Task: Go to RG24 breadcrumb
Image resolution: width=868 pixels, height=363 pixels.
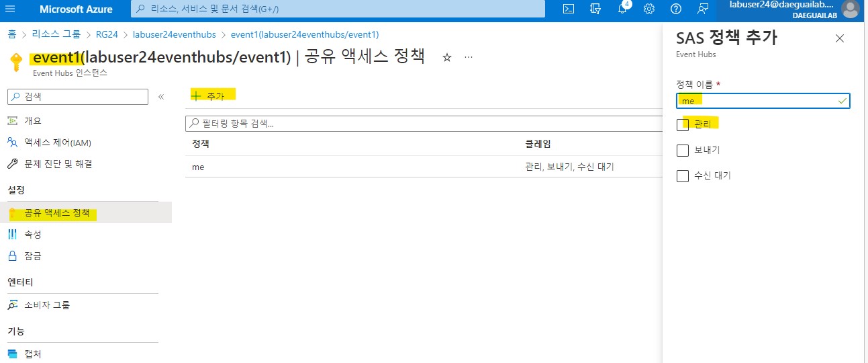Action: coord(107,34)
